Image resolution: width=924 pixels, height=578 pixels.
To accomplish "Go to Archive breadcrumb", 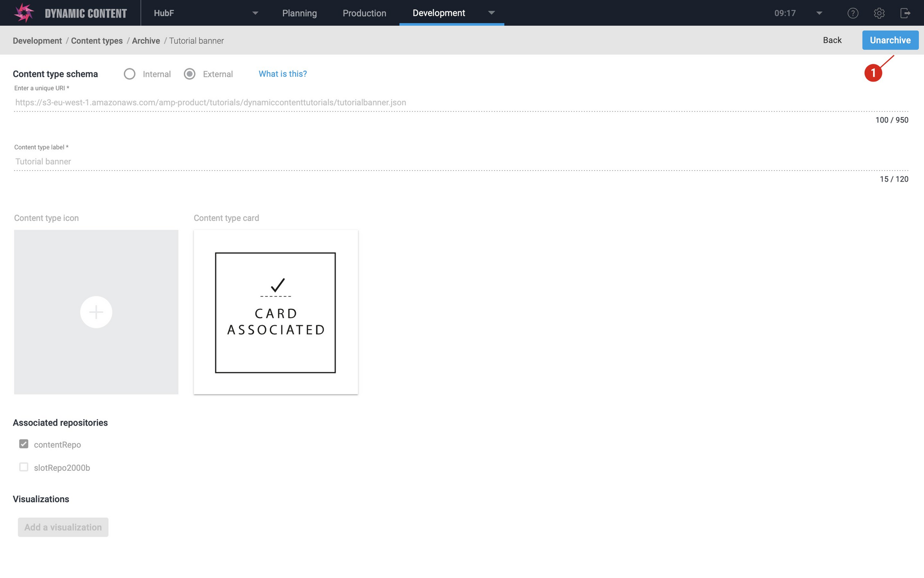I will coord(146,41).
